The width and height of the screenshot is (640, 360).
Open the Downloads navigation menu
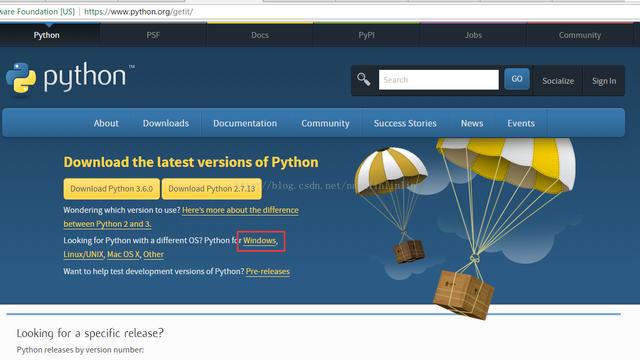tap(166, 123)
